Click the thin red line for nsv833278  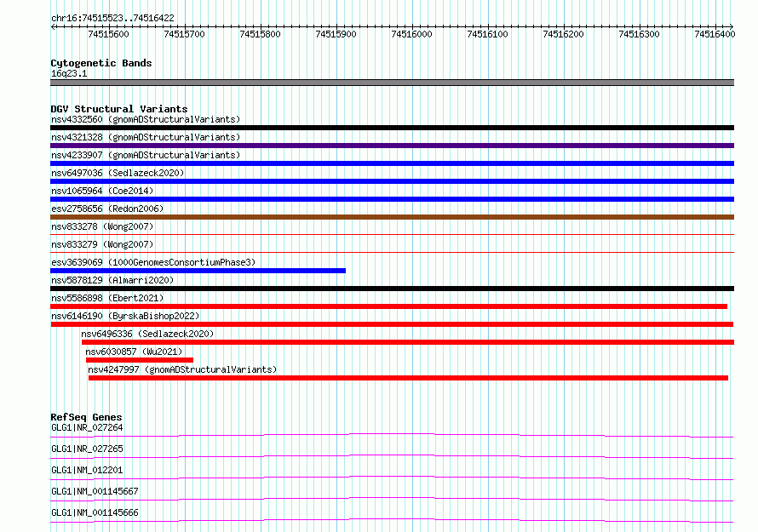pyautogui.click(x=392, y=234)
